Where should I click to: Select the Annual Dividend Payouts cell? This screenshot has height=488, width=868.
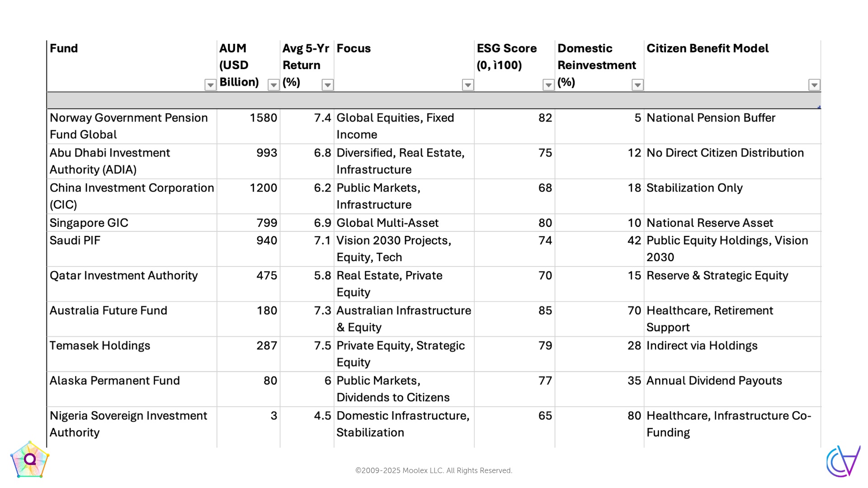click(x=714, y=380)
